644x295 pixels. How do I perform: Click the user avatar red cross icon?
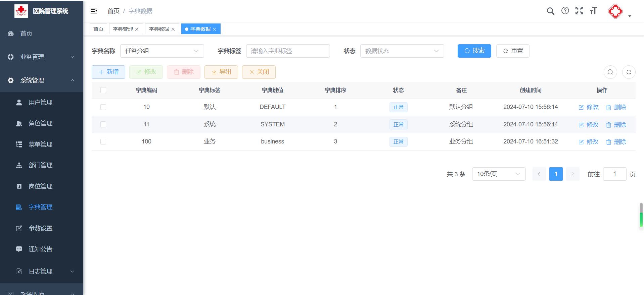pos(615,11)
